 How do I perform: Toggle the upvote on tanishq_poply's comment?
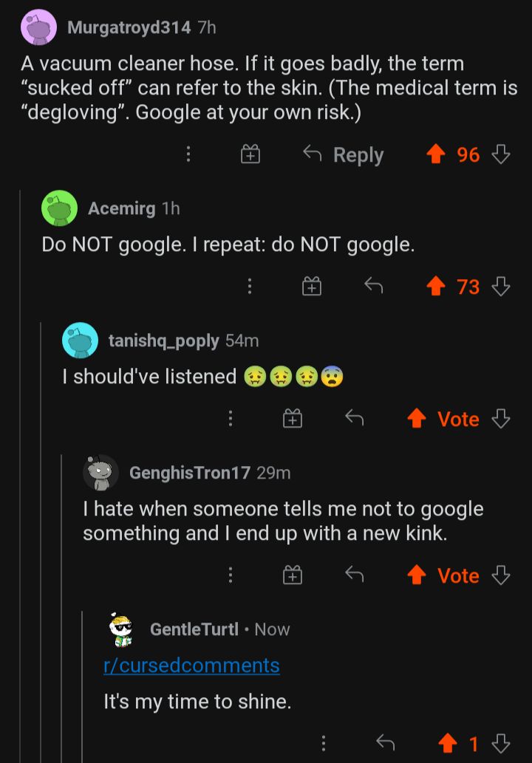pyautogui.click(x=416, y=418)
